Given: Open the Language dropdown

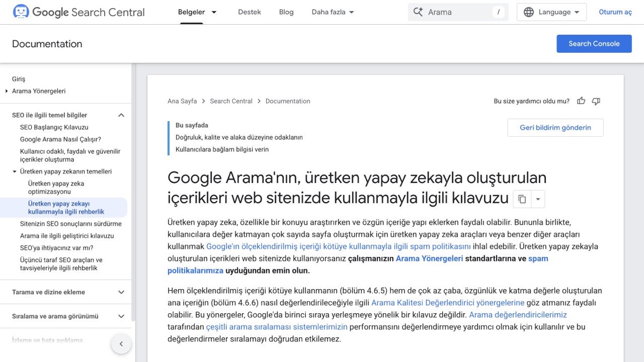Looking at the screenshot, I should pos(552,12).
